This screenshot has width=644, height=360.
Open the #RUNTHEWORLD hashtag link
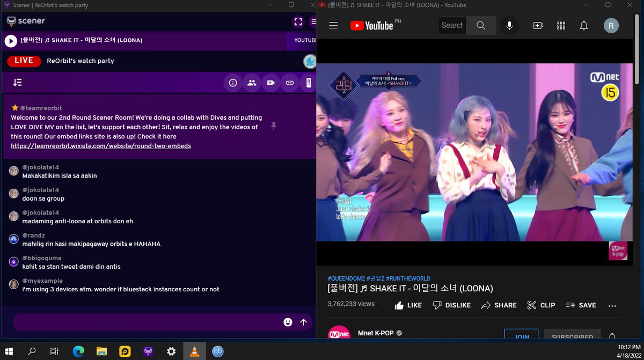point(408,278)
